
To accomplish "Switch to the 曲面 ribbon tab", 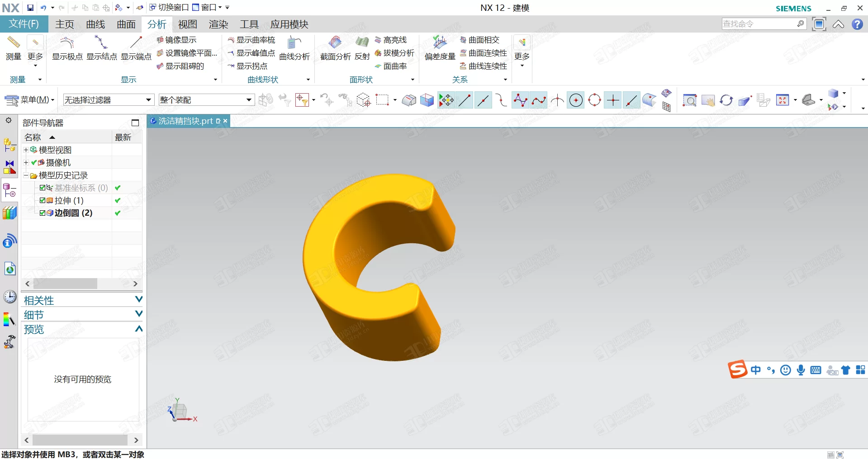I will tap(126, 24).
